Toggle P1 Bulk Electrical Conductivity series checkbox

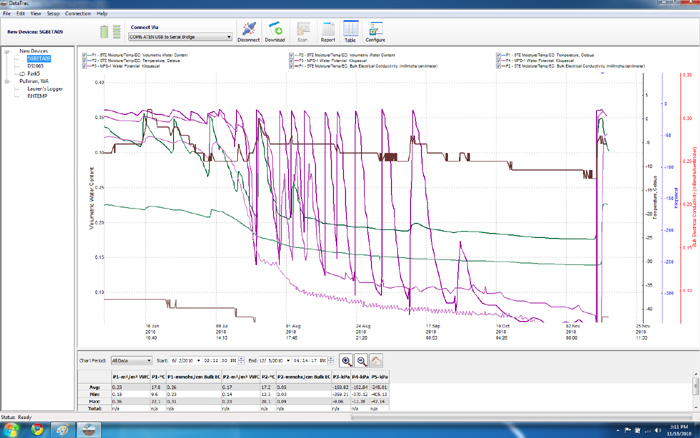click(x=292, y=66)
